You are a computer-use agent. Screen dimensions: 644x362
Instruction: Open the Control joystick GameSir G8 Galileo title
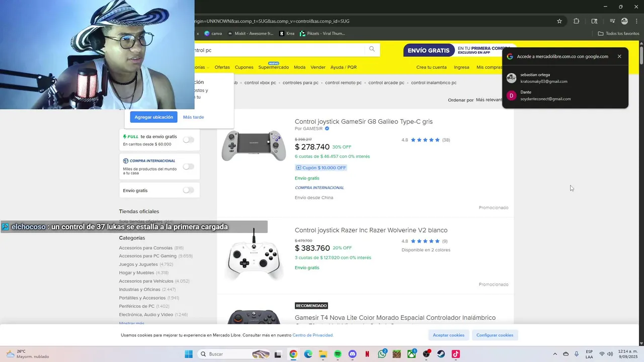click(364, 122)
